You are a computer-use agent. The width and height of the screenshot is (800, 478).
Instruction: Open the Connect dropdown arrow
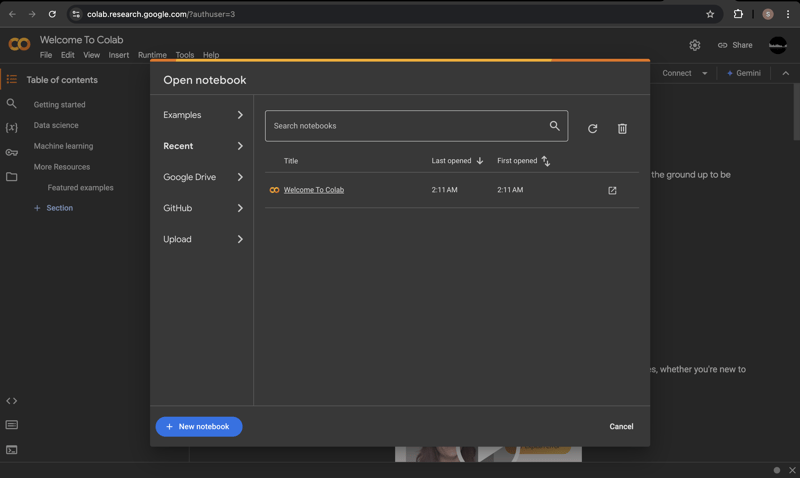pos(704,73)
